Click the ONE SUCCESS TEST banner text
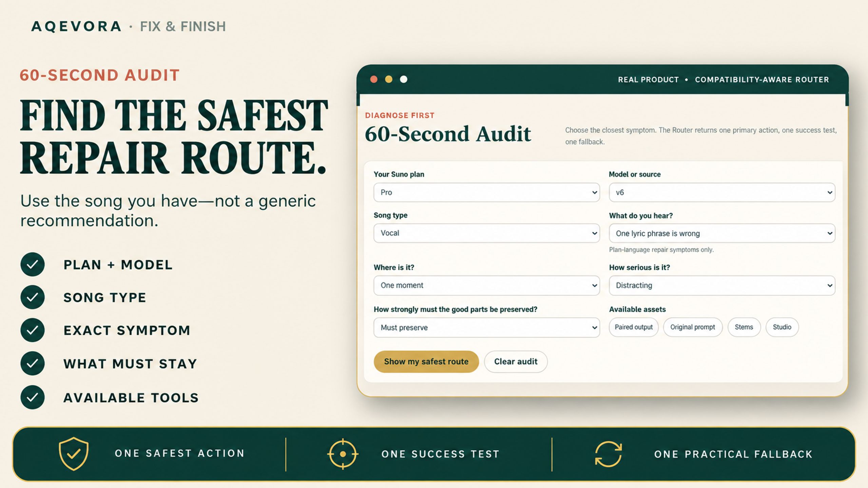The height and width of the screenshot is (488, 868). click(440, 454)
